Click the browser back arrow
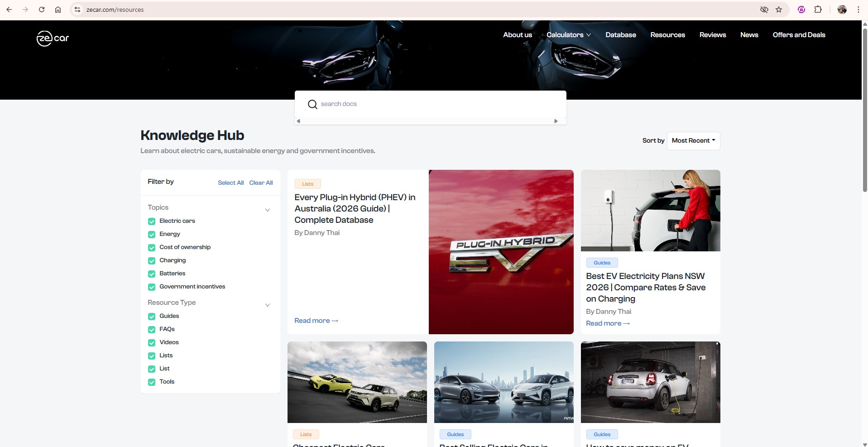868x447 pixels. tap(9, 10)
